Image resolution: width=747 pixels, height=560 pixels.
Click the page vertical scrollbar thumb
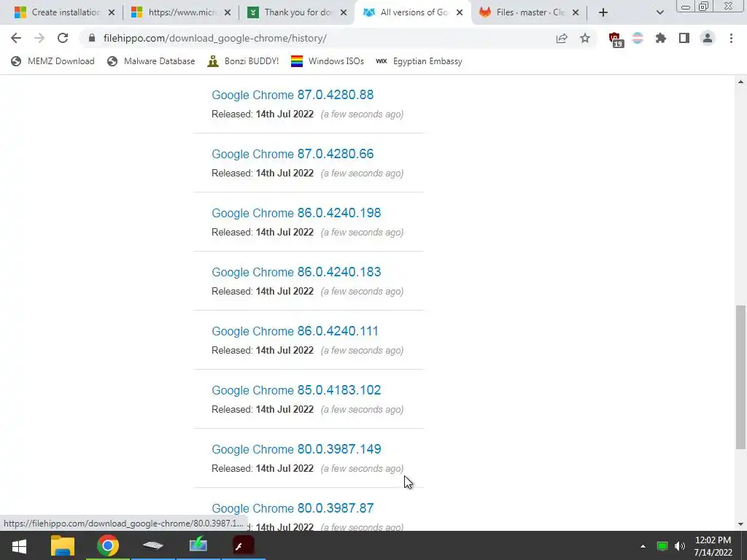click(740, 377)
